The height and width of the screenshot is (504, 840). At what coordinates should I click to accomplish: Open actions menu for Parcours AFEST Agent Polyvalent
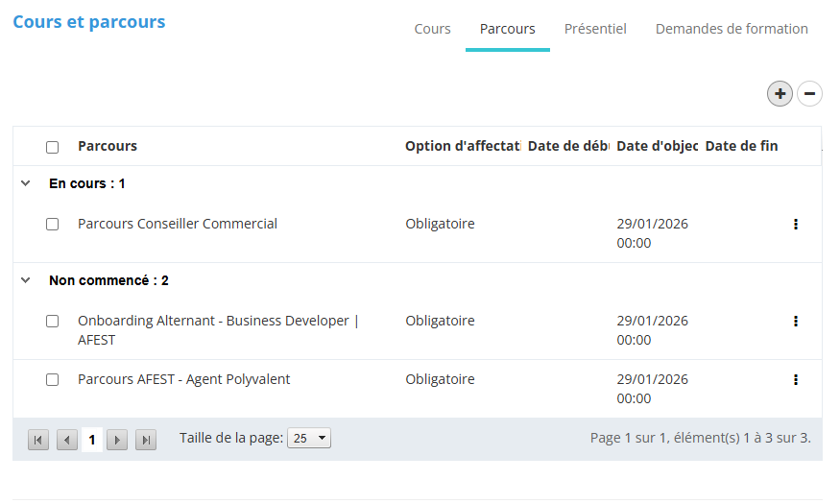[x=795, y=380]
